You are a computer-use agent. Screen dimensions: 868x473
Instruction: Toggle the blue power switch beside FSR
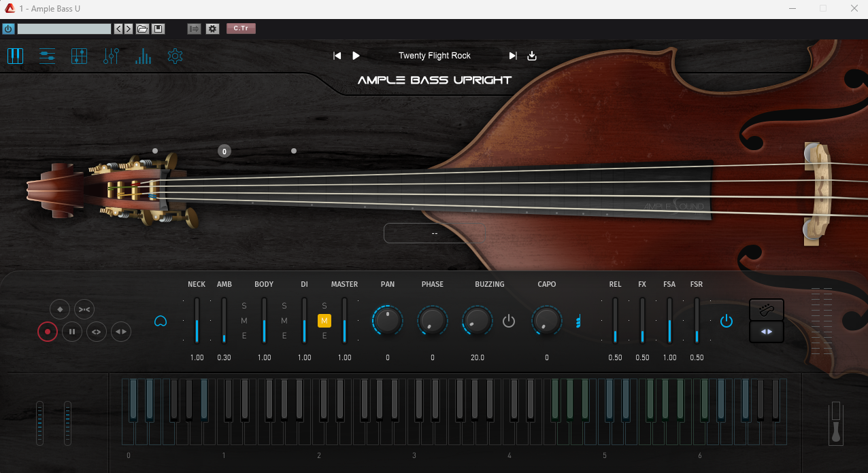[x=727, y=321]
